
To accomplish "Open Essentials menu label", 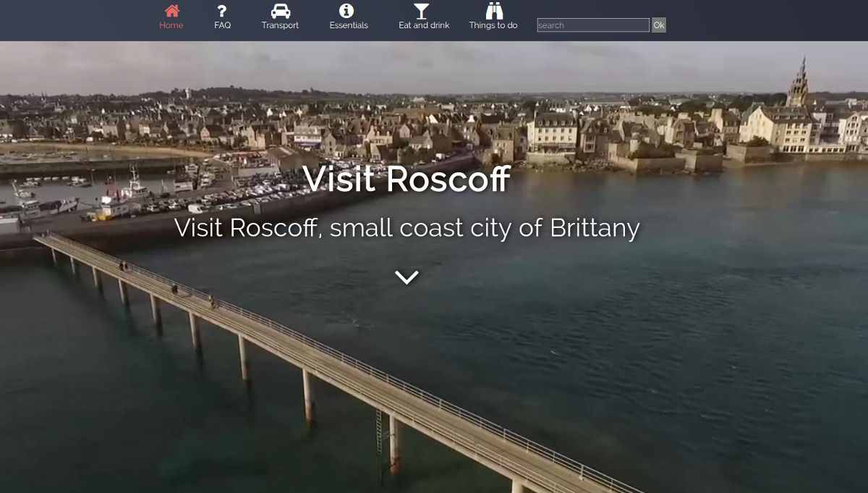I will pyautogui.click(x=349, y=25).
